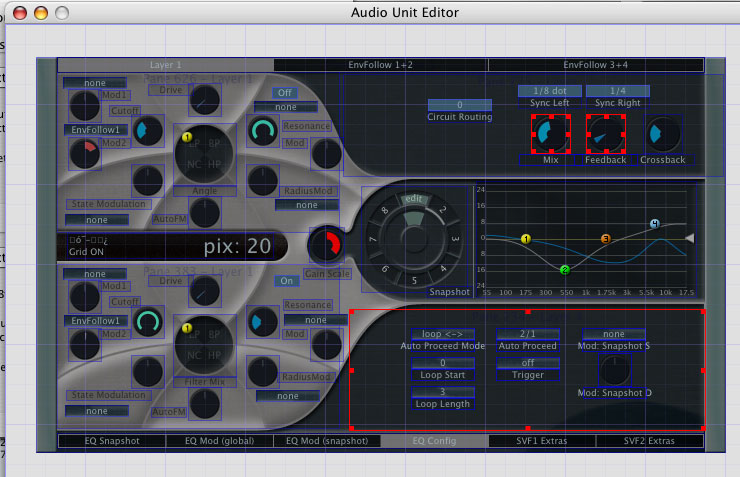The width and height of the screenshot is (740, 477).
Task: Click snapshot wheel edit segment
Action: [414, 199]
